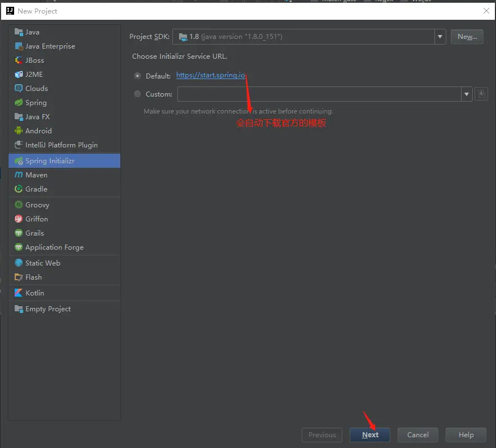The height and width of the screenshot is (448, 496).
Task: Choose the Spring Initializr label
Action: 50,160
